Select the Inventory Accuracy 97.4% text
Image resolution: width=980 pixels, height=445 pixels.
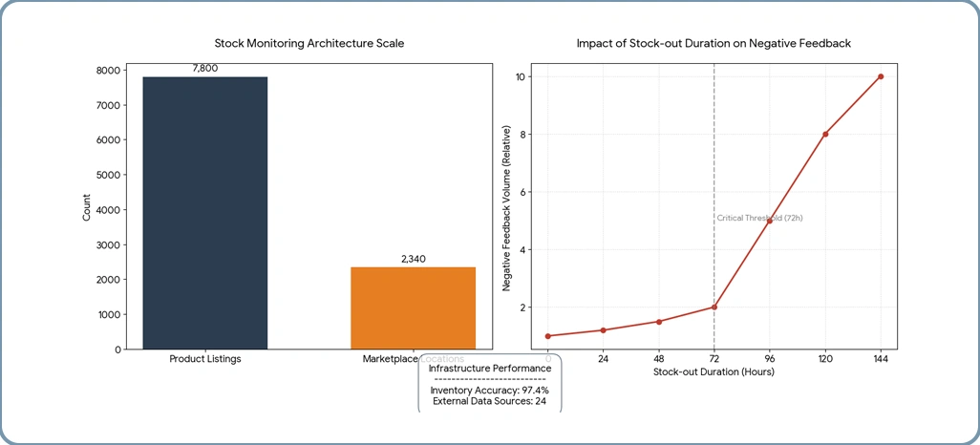coord(489,391)
